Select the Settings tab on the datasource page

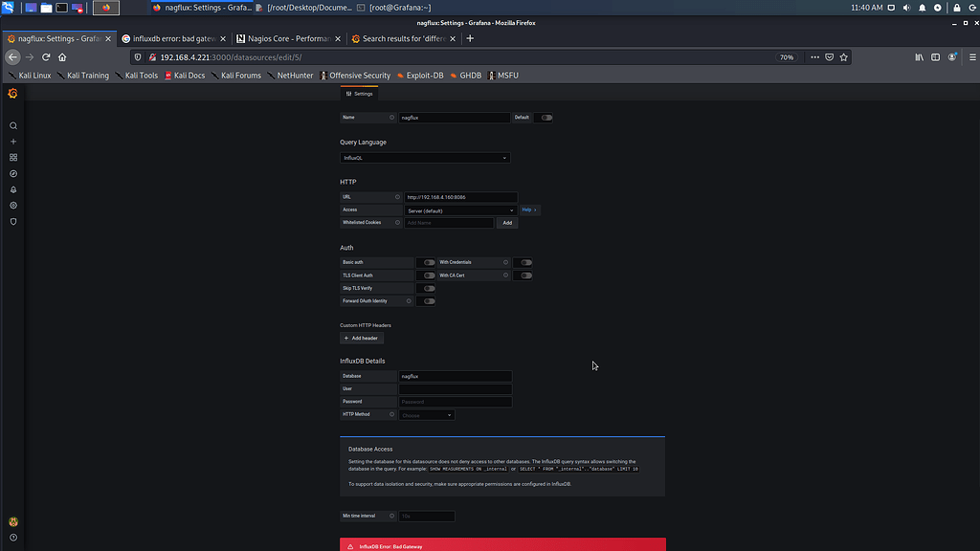click(x=359, y=93)
